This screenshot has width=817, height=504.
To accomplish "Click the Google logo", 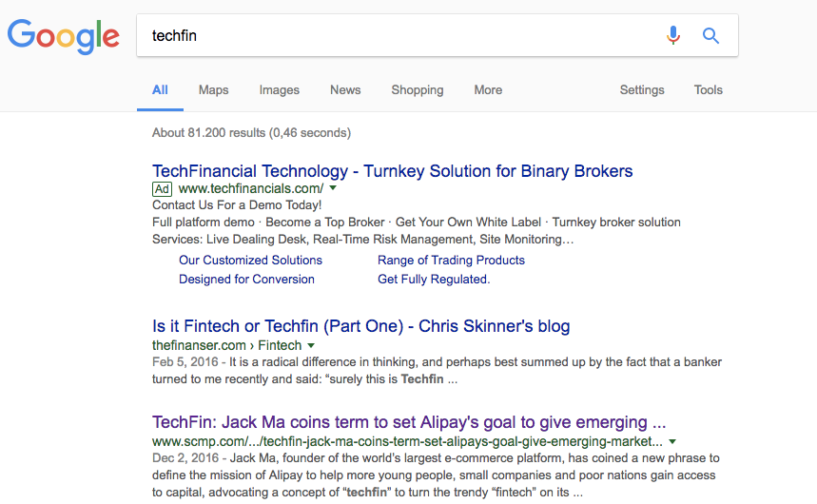I will (64, 36).
